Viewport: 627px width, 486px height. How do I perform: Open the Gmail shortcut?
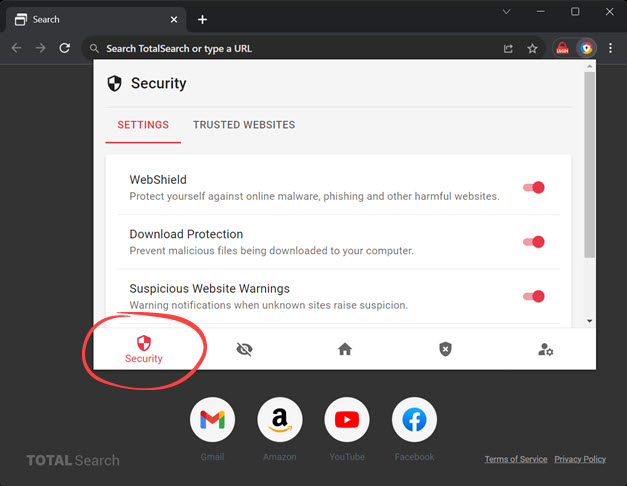[212, 421]
